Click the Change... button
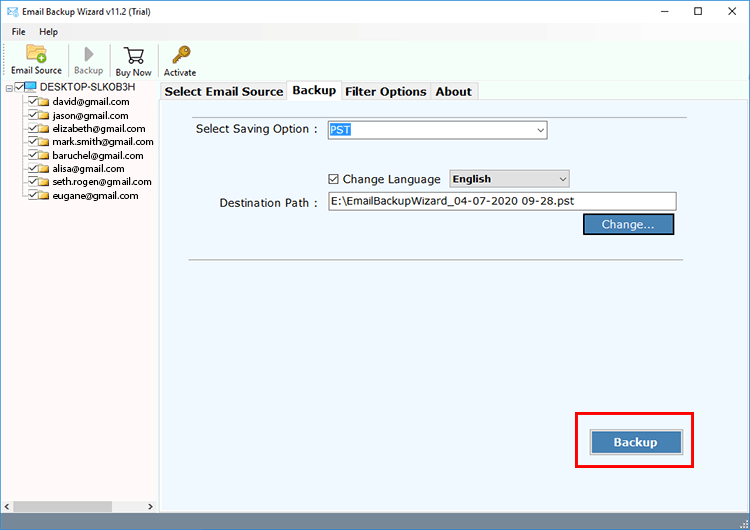This screenshot has width=750, height=530. (628, 224)
